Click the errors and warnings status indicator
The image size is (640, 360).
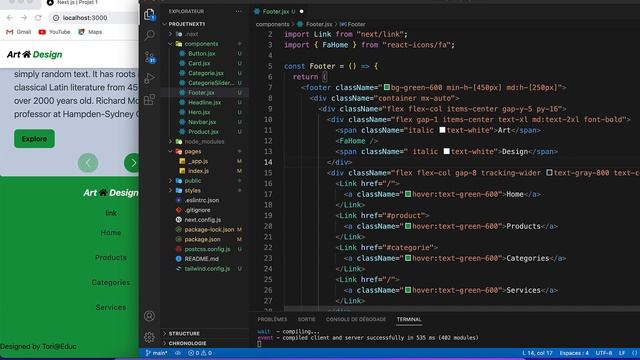click(x=200, y=353)
